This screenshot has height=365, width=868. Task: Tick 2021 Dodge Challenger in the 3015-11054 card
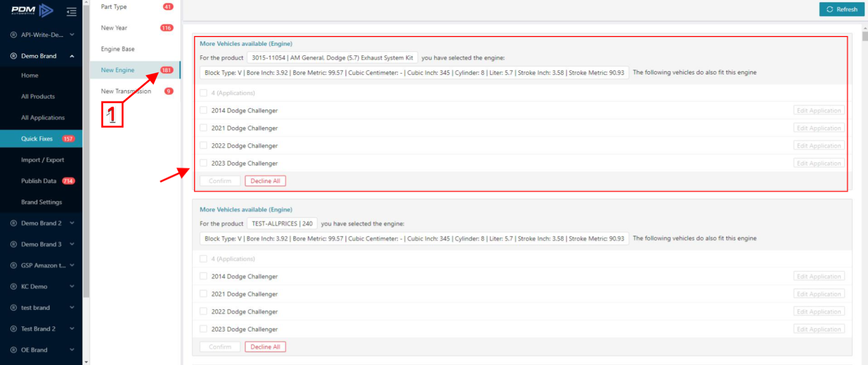[x=204, y=128]
